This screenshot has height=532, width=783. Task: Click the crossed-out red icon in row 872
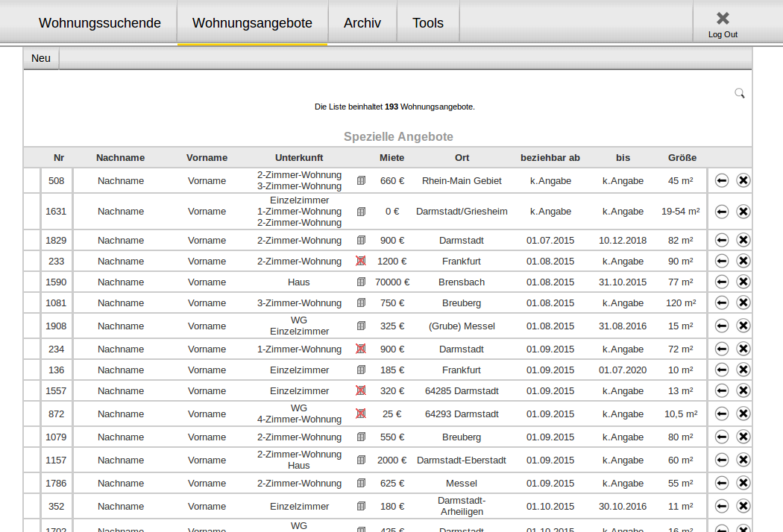pyautogui.click(x=361, y=414)
